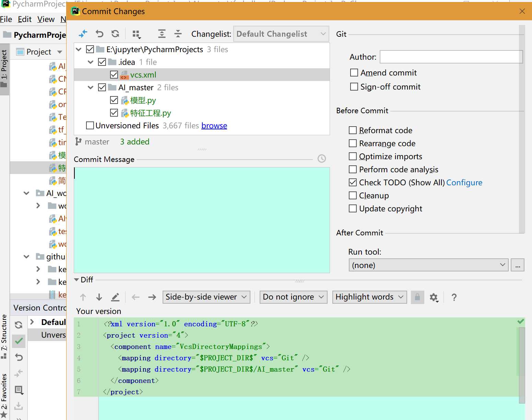Viewport: 532px width, 420px height.
Task: Click the Diff help question mark
Action: tap(454, 297)
